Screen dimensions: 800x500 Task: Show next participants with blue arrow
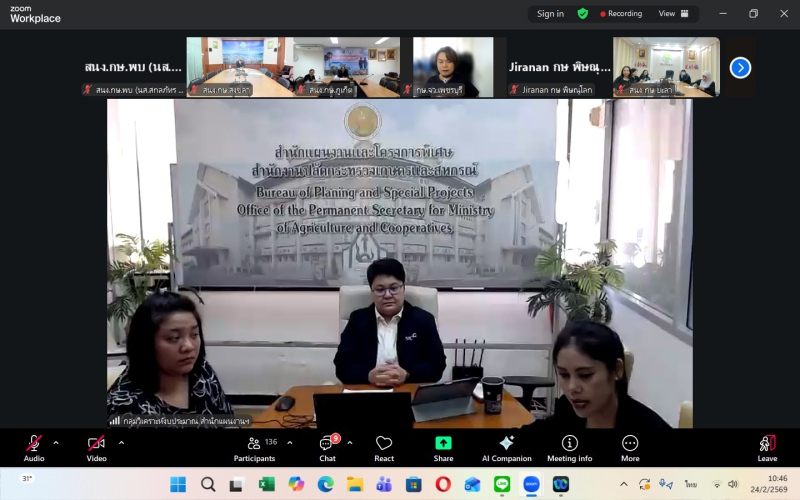[x=740, y=67]
